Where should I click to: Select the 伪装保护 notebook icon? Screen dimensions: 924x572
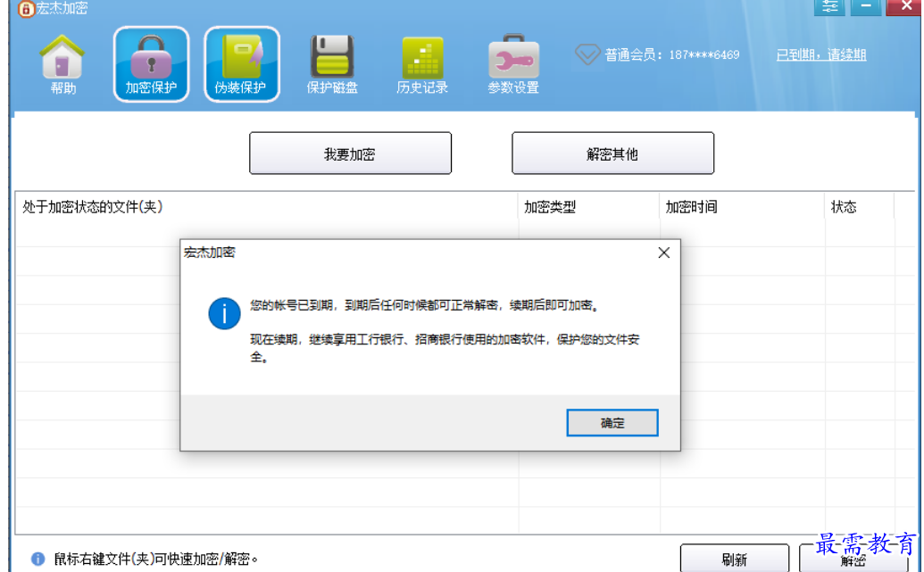coord(242,63)
